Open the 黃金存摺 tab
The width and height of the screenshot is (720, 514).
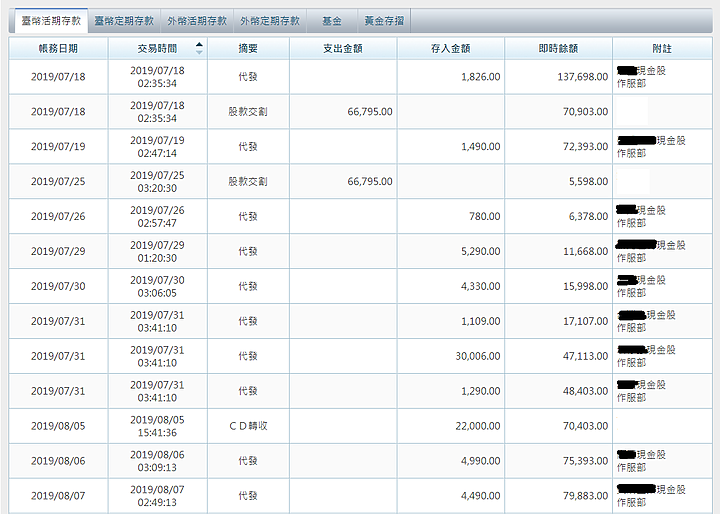coord(384,21)
